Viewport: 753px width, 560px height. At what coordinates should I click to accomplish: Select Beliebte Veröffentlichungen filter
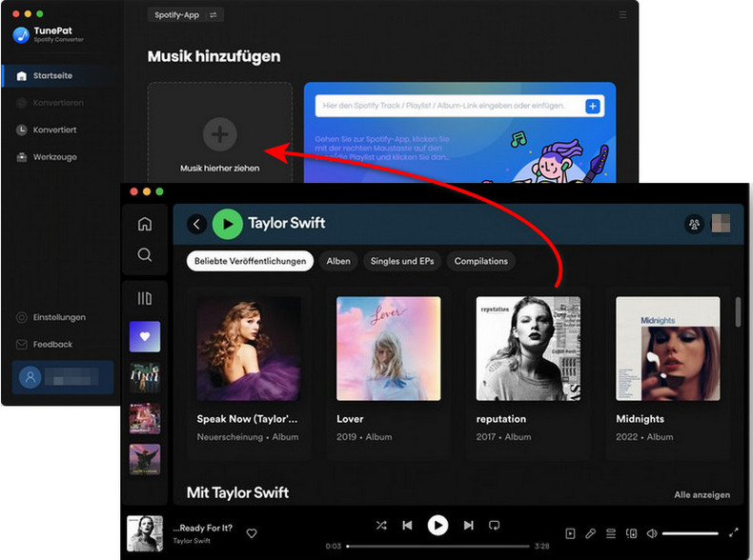[x=250, y=261]
